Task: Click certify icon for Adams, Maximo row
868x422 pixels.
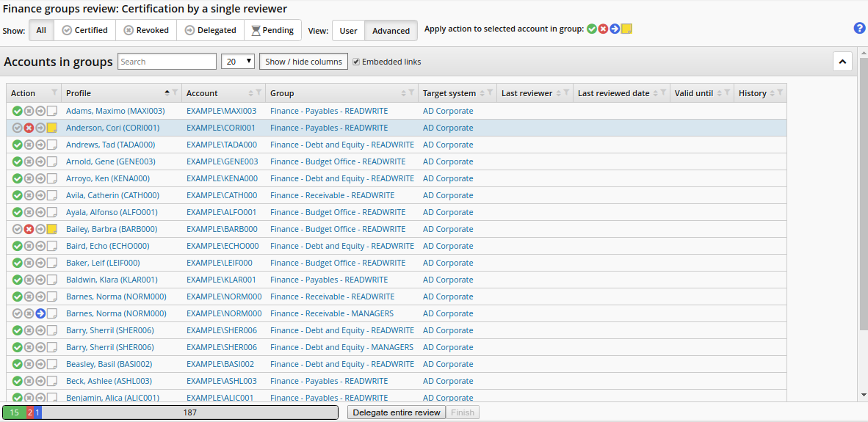Action: [x=17, y=111]
